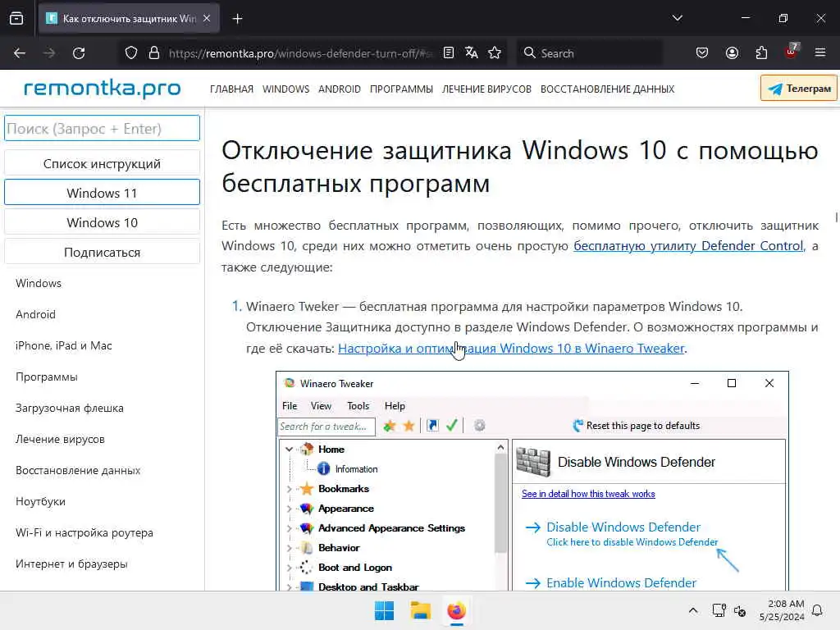Click the Телеграм button
Viewport: 840px width, 630px height.
(799, 89)
